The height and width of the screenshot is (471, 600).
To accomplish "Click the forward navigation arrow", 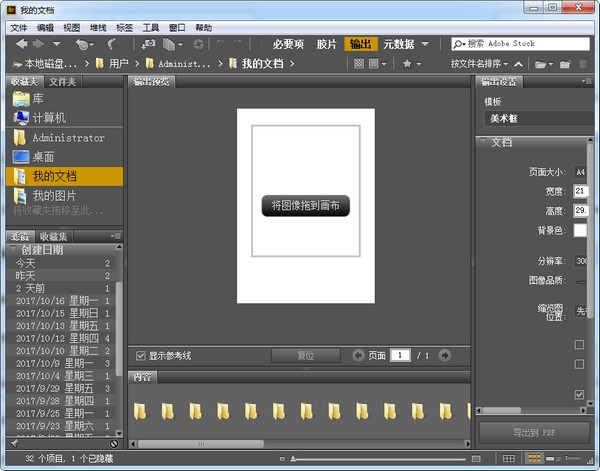I will [x=38, y=44].
